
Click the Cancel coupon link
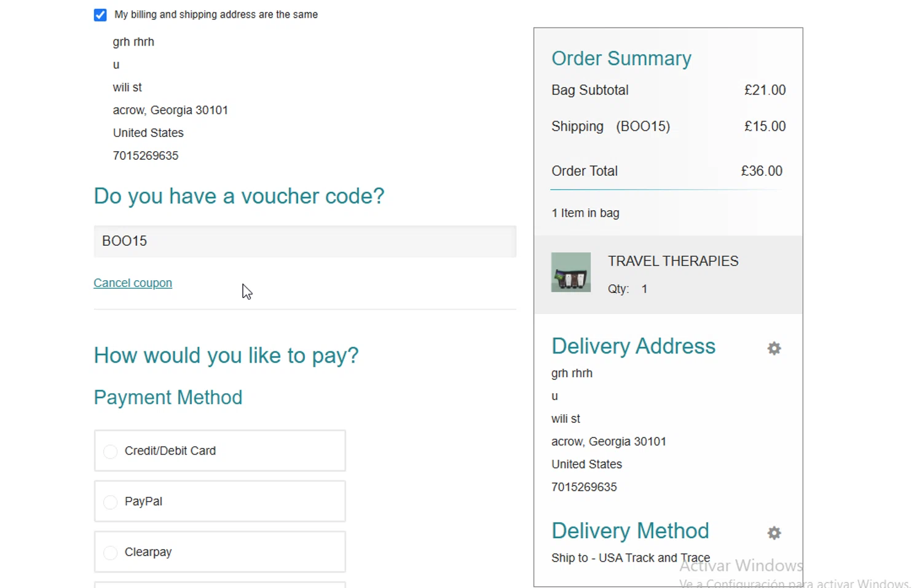point(133,283)
